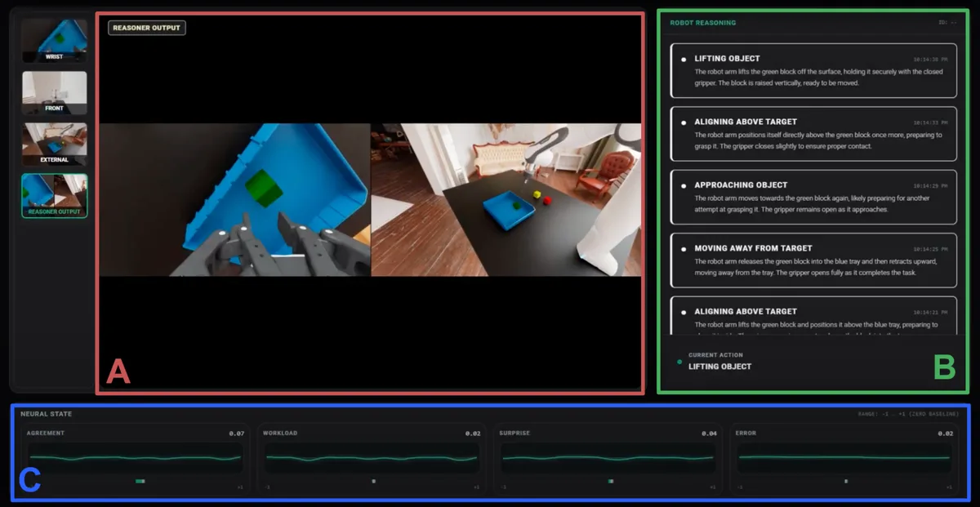The width and height of the screenshot is (980, 507).
Task: Click the green status dot beside CURRENT ACTION
Action: (x=679, y=361)
